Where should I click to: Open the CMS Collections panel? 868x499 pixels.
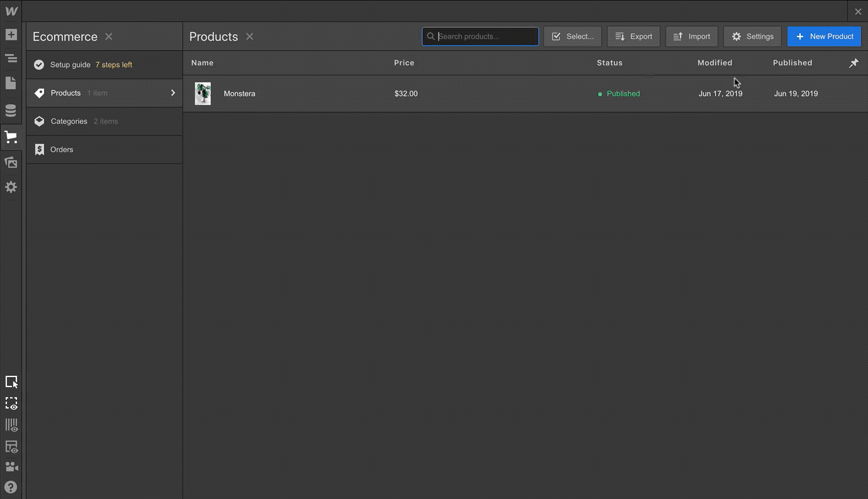coord(11,110)
